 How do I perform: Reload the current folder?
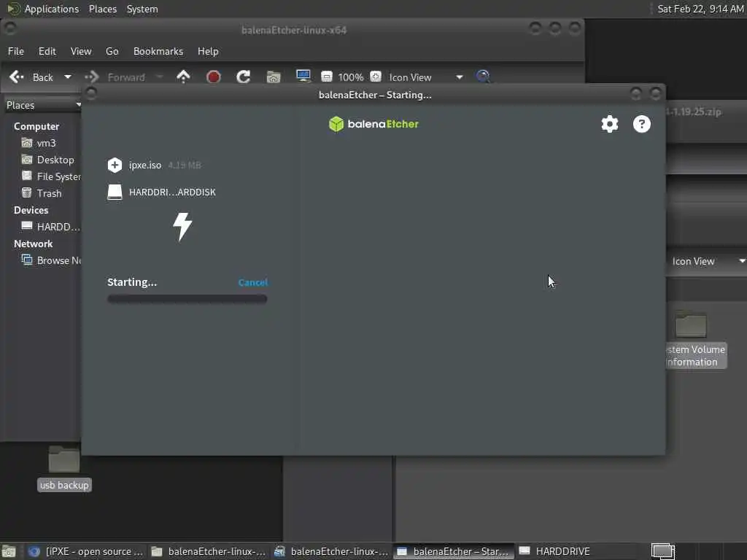[244, 77]
